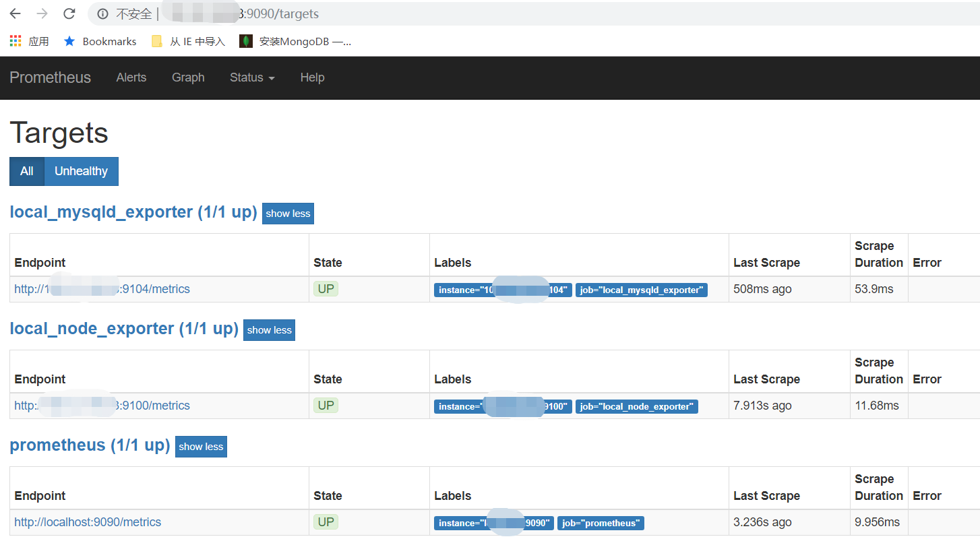
Task: Toggle the UP state badge for prometheus job
Action: click(x=326, y=522)
